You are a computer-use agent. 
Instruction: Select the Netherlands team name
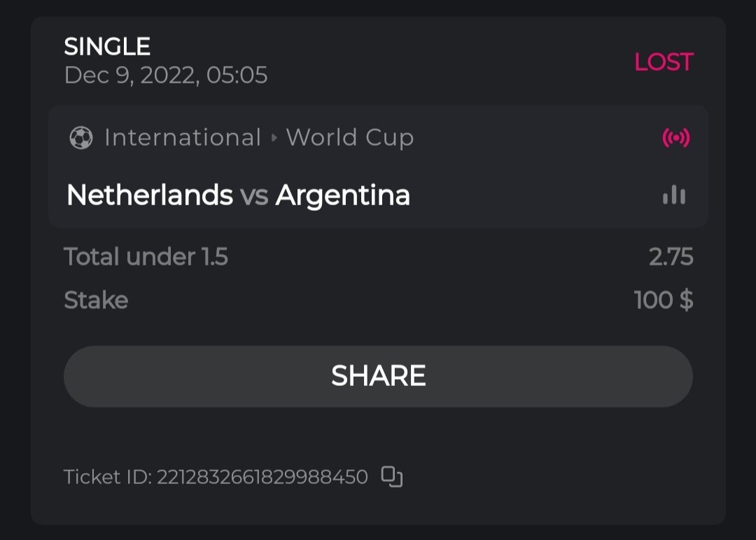(x=149, y=195)
